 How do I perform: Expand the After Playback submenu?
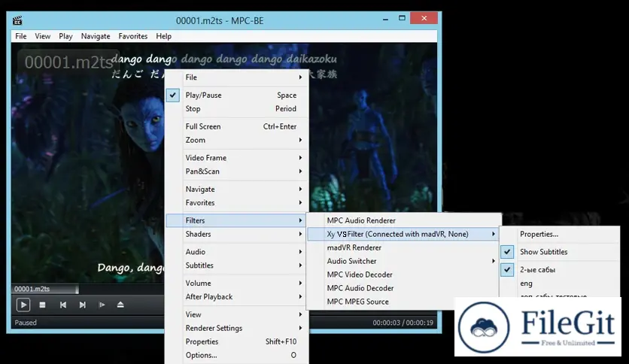[x=237, y=296]
